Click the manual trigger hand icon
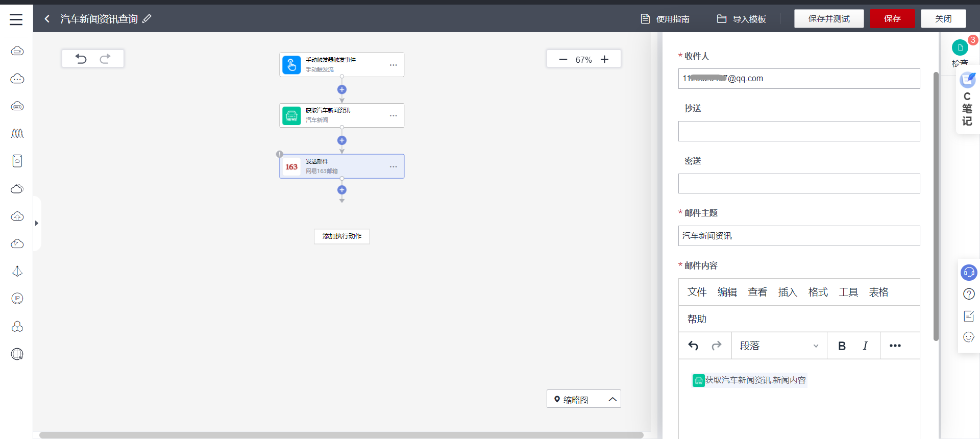Viewport: 980px width, 439px height. coord(291,65)
